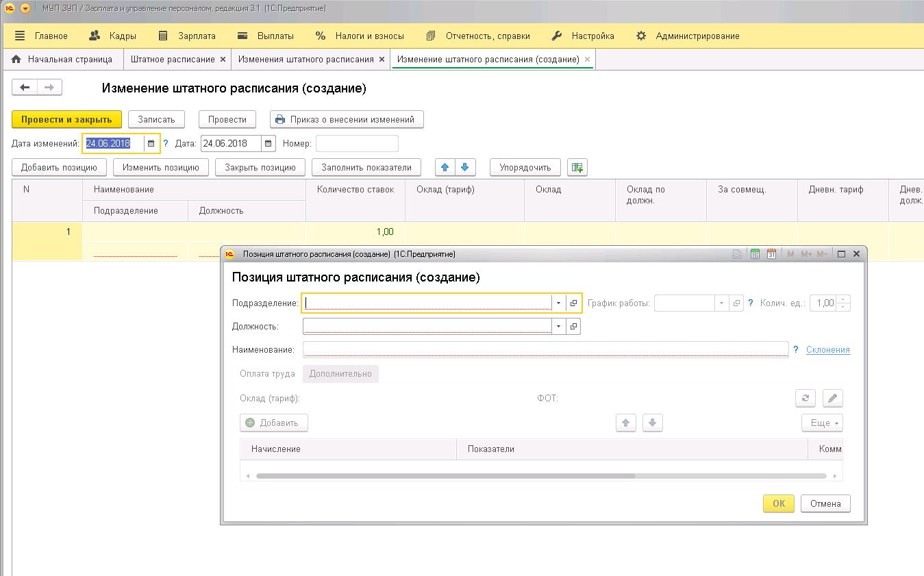This screenshot has height=576, width=924.
Task: Print Приказ о внесении изменений
Action: click(x=347, y=119)
